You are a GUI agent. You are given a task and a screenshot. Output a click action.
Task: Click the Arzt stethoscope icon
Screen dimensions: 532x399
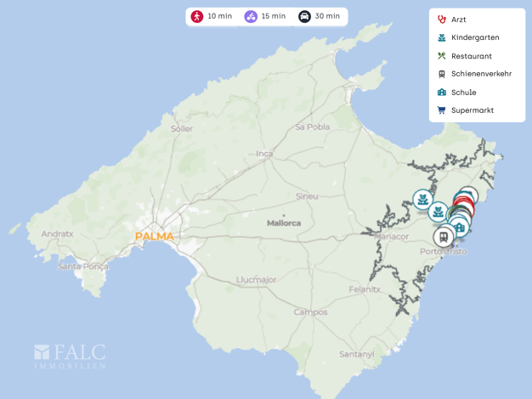tap(441, 20)
